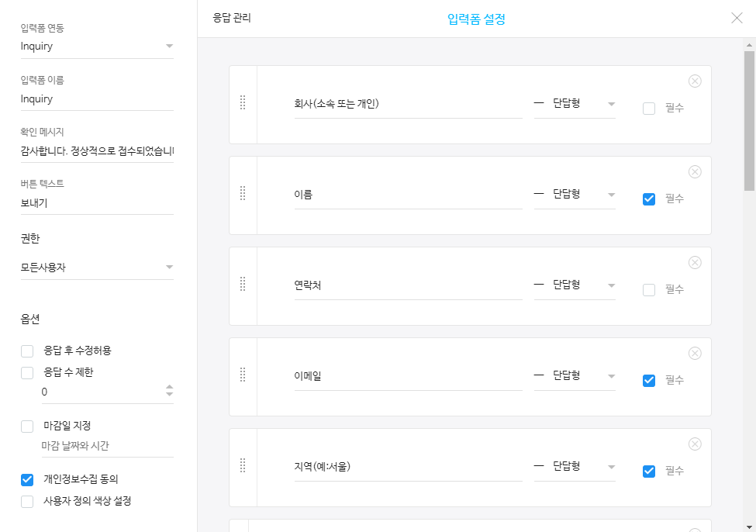The width and height of the screenshot is (756, 532).
Task: Select the 입력폼 설정 tab
Action: (476, 19)
